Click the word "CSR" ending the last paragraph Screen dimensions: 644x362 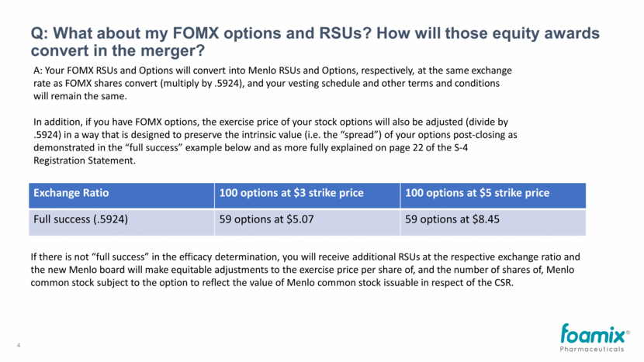click(x=502, y=281)
